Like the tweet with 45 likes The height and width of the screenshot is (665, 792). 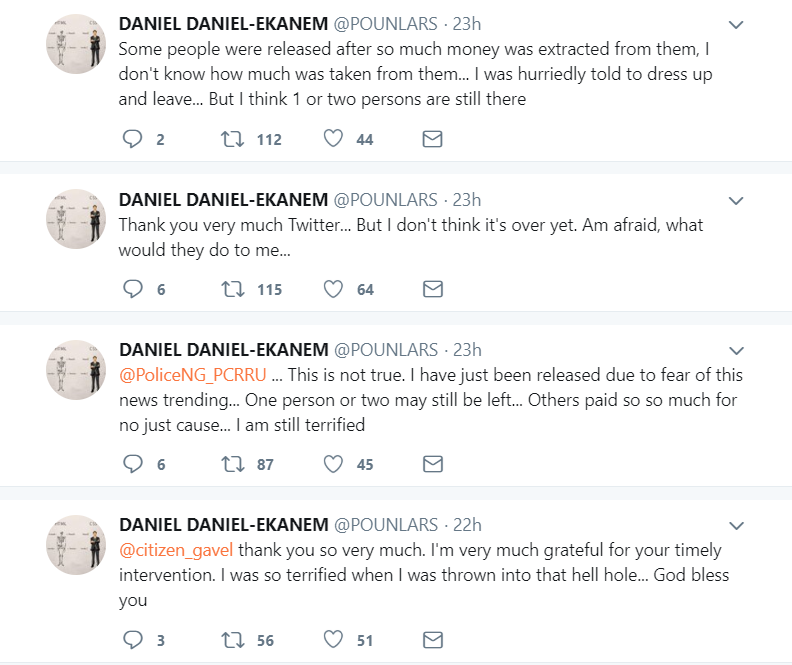tap(333, 464)
